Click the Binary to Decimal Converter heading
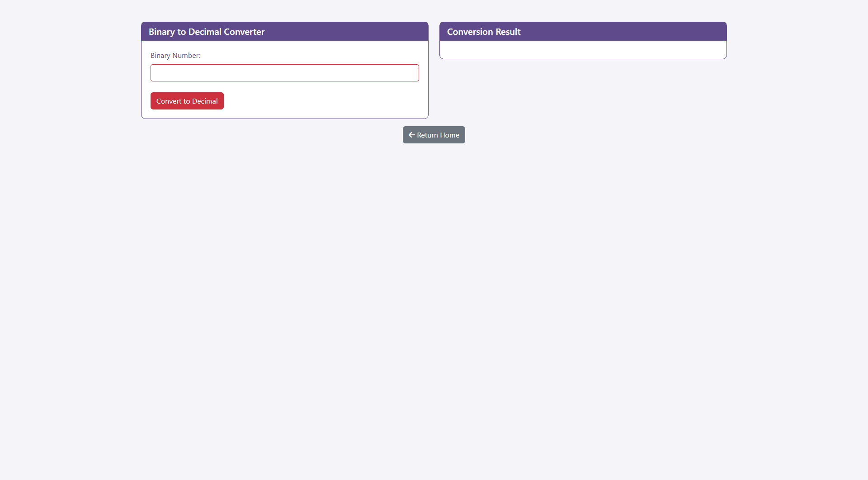The width and height of the screenshot is (868, 480). click(206, 32)
